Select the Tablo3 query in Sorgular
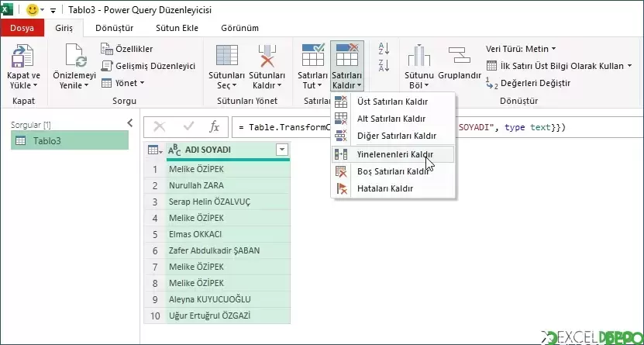Screen dimensions: 644x345 pyautogui.click(x=70, y=141)
